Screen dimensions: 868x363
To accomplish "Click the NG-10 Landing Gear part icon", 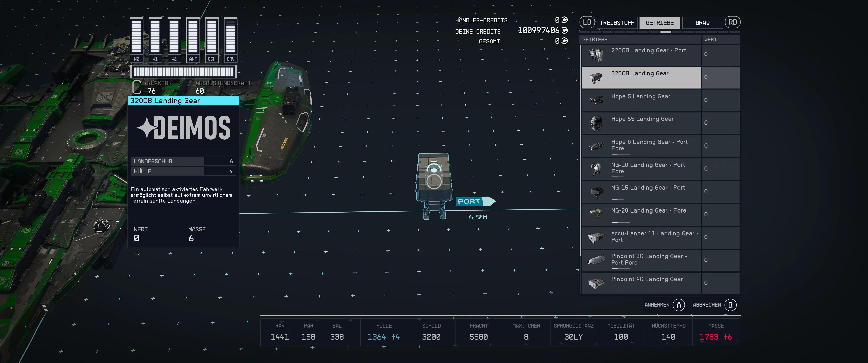I will (x=596, y=169).
